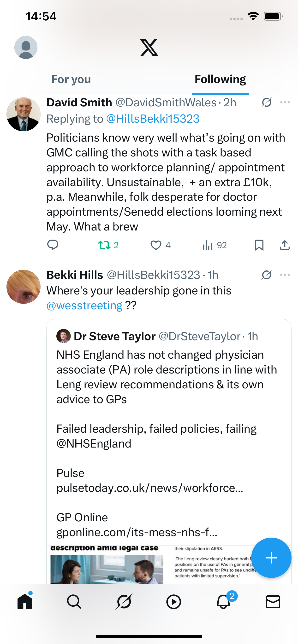The image size is (298, 644).
Task: Toggle repost on David Smith's post
Action: click(x=104, y=245)
